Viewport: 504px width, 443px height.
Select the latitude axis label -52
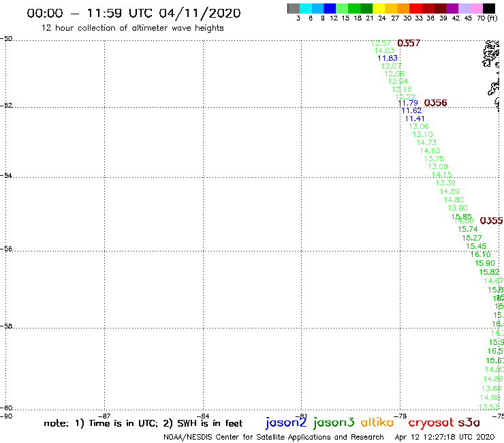[x=6, y=106]
